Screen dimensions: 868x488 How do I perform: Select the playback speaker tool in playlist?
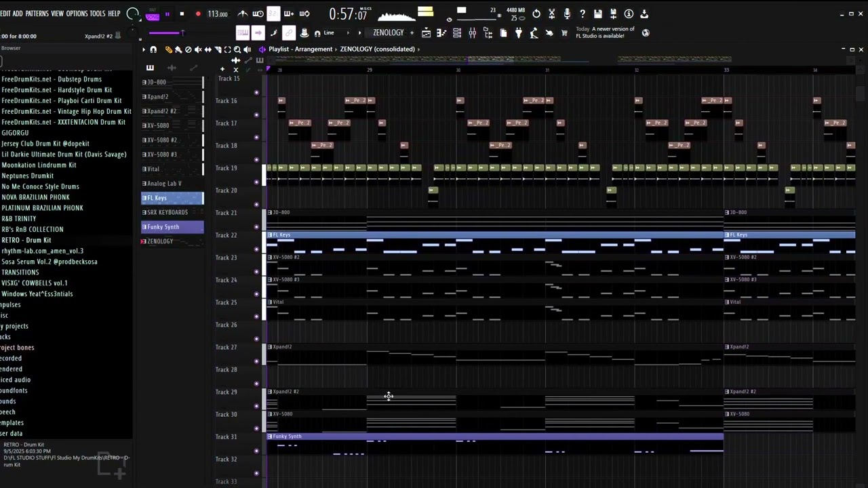247,49
